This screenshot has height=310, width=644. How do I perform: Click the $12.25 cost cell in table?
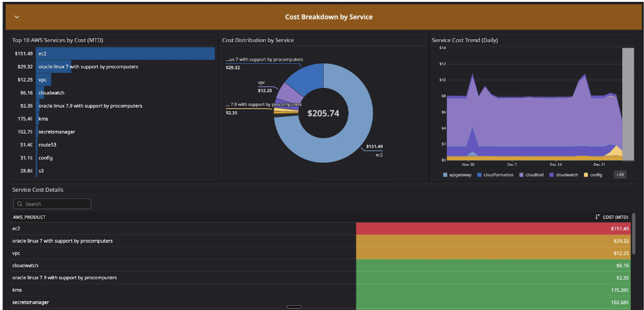tap(493, 253)
